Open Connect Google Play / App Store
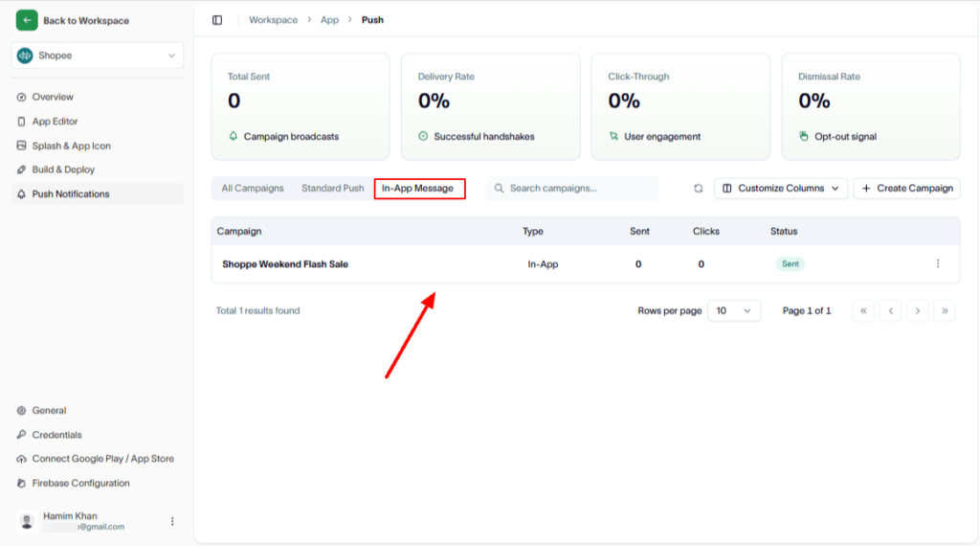This screenshot has height=546, width=980. 102,459
